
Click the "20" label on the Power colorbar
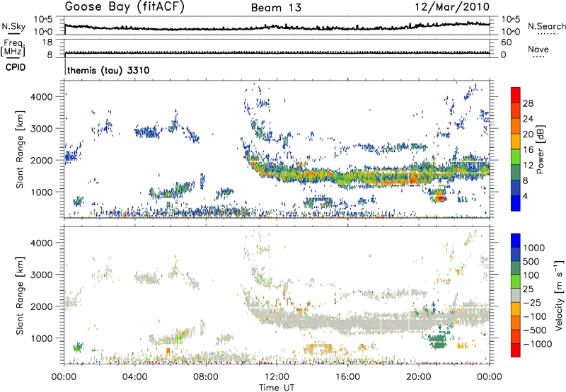point(528,134)
